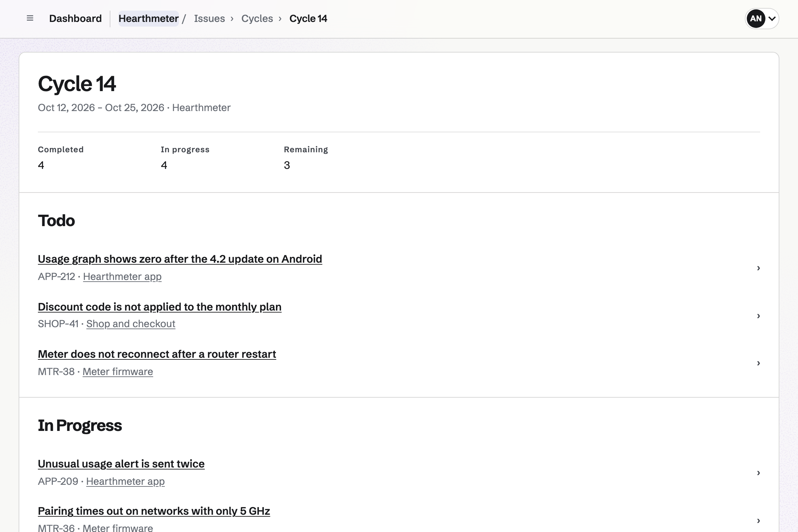Open the Cycle 14 breadcrumb item
Viewport: 798px width, 532px height.
tap(308, 18)
